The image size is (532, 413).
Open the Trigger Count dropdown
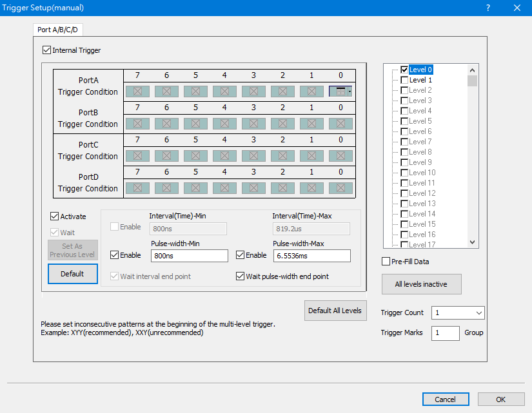[478, 312]
